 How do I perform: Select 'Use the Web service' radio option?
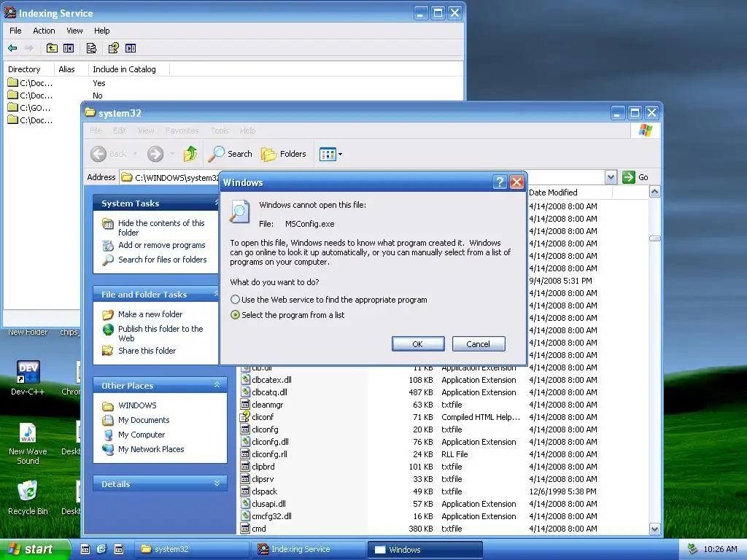pos(235,300)
